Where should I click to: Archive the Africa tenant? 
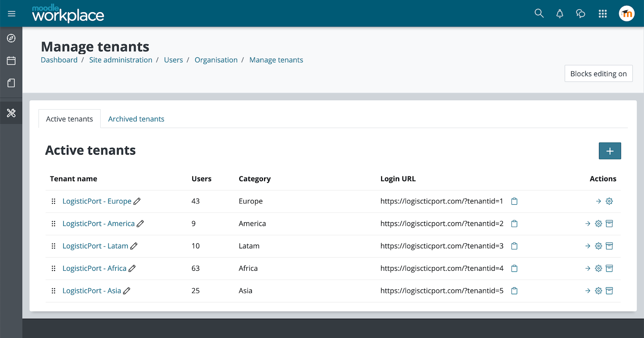[609, 268]
